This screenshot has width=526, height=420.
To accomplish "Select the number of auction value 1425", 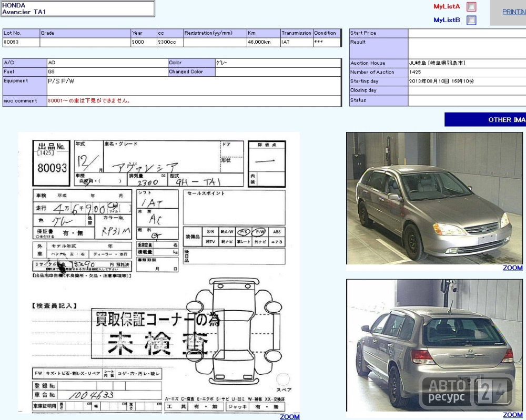I will pos(415,72).
